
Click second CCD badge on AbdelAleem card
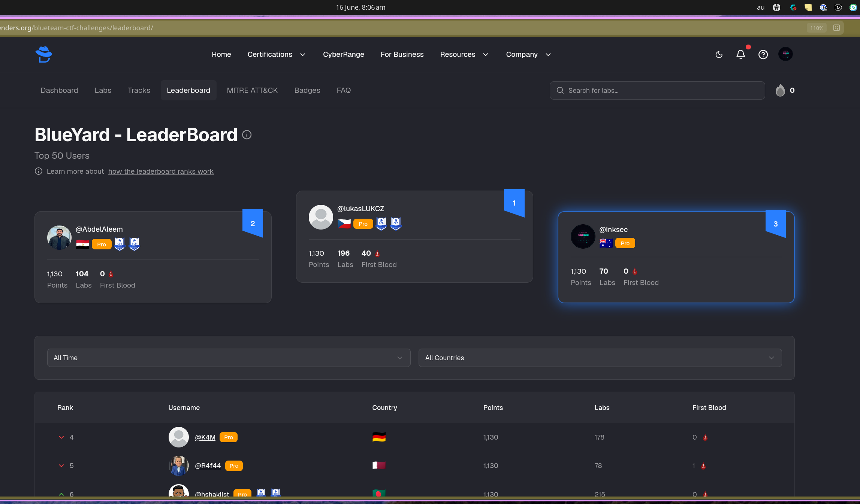(x=134, y=244)
